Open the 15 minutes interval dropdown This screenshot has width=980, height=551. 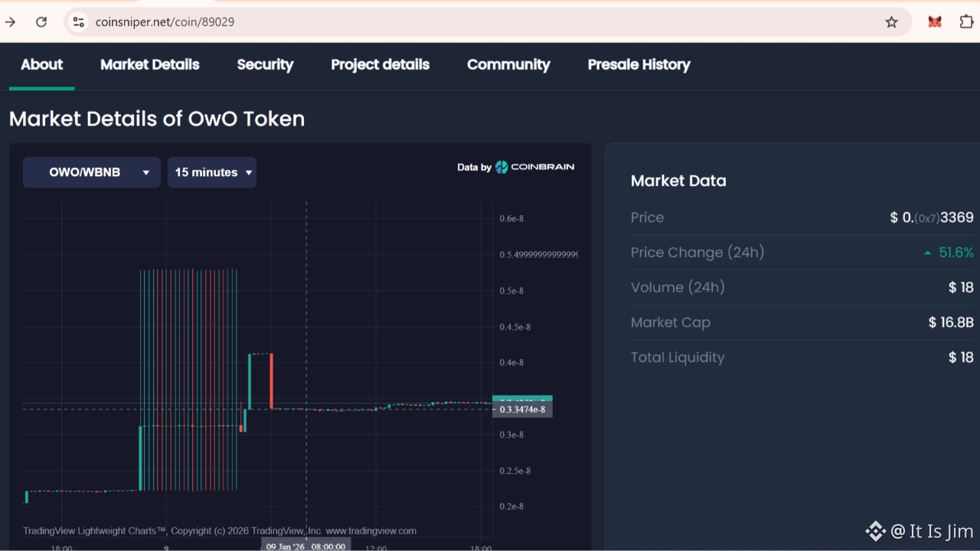point(212,172)
